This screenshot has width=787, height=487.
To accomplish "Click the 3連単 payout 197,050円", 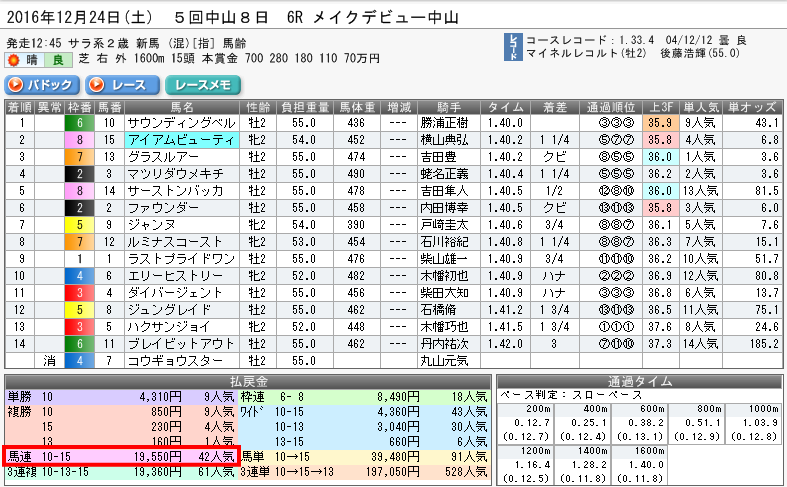I will [391, 471].
